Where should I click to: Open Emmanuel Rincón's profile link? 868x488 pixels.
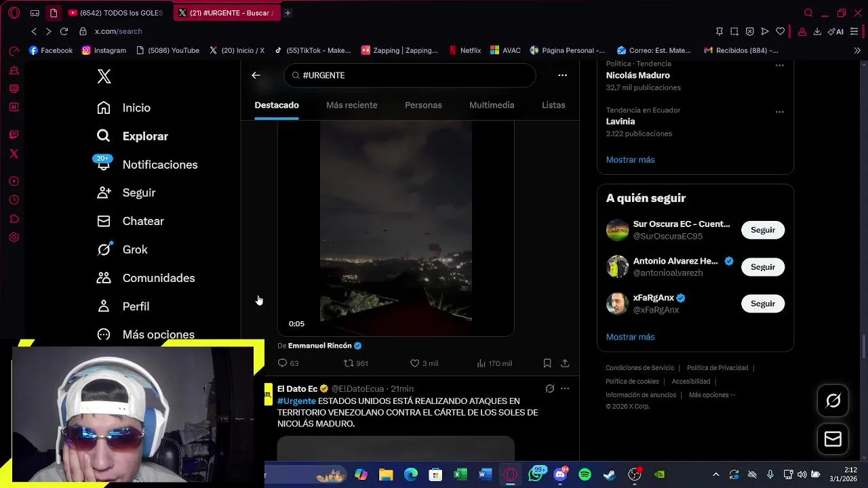[319, 346]
